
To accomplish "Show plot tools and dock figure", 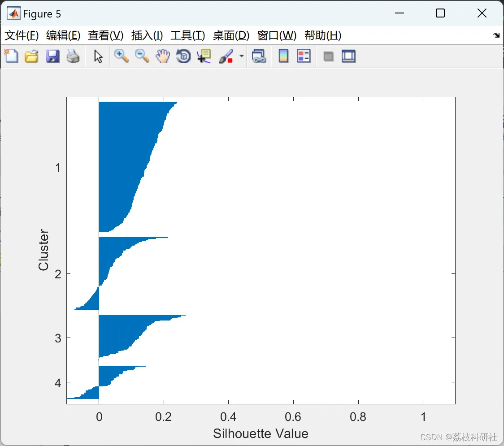I will tap(349, 56).
